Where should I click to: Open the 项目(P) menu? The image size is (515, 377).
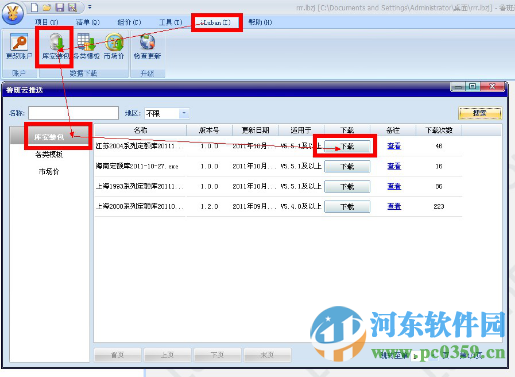[x=47, y=22]
